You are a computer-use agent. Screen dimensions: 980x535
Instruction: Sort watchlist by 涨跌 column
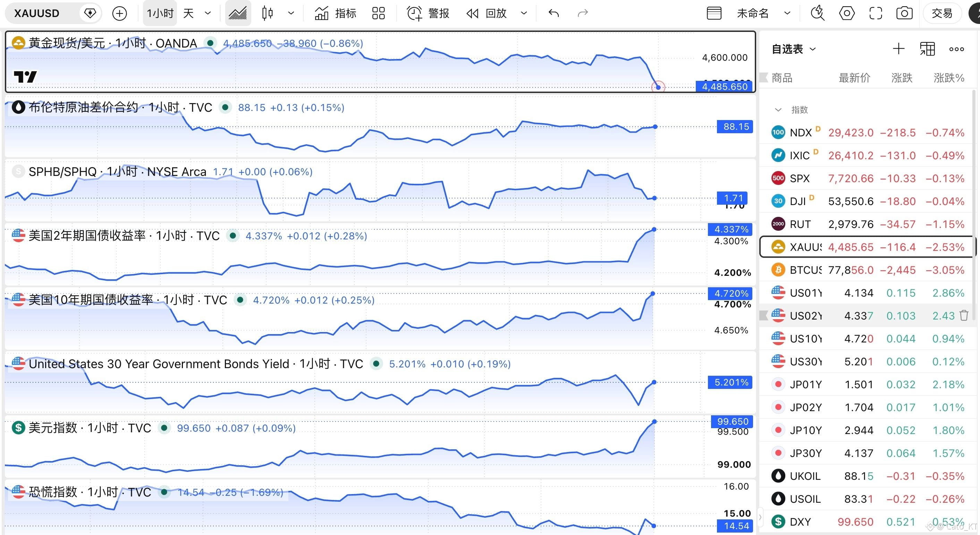pos(902,78)
